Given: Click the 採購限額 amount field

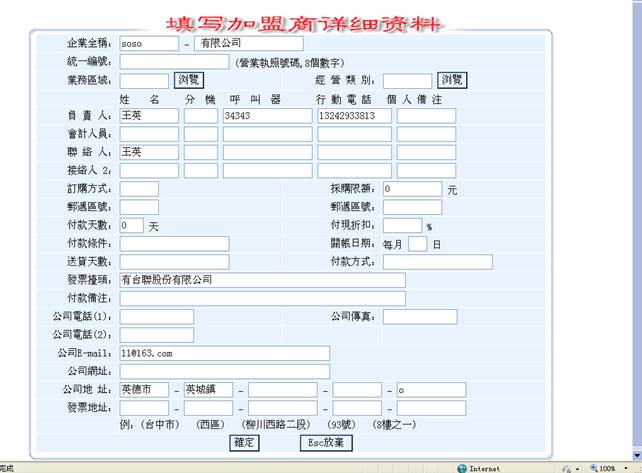Looking at the screenshot, I should coord(411,189).
